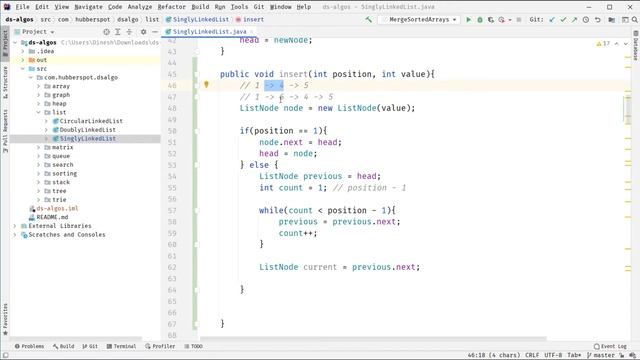640x360 pixels.
Task: Click the locate file target icon in Project panel
Action: click(107, 31)
